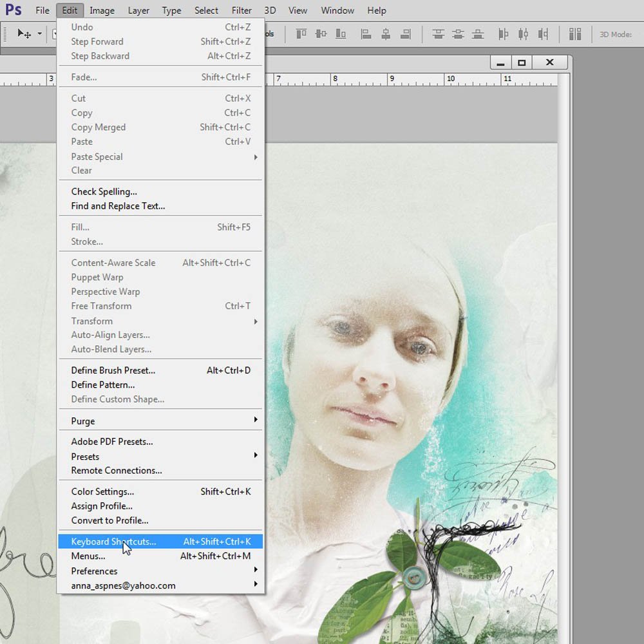Select the Move tool icon in options bar
The height and width of the screenshot is (644, 644).
tap(24, 33)
